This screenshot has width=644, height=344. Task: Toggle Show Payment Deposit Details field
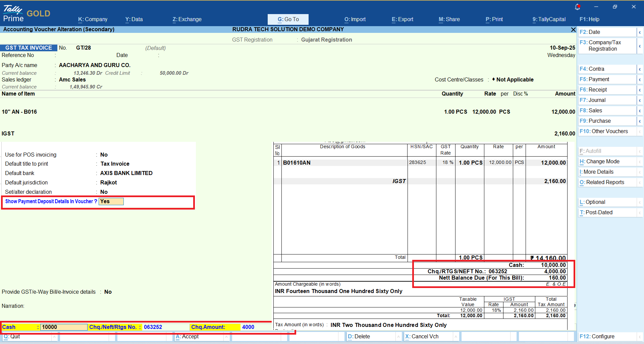(x=111, y=202)
